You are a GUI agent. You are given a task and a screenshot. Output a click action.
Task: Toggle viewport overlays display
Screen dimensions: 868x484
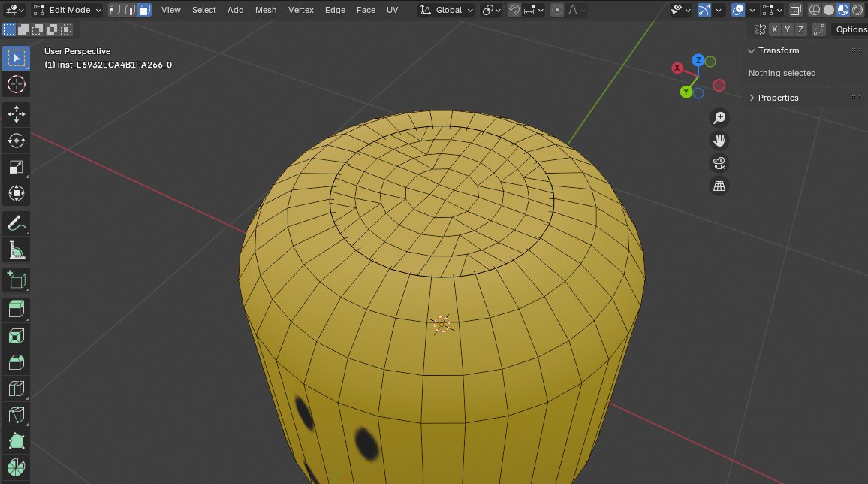click(738, 10)
